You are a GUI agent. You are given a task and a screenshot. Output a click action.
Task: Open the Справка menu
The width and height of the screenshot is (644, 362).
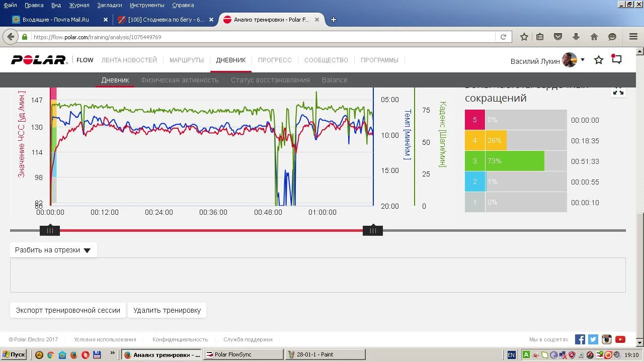[183, 5]
